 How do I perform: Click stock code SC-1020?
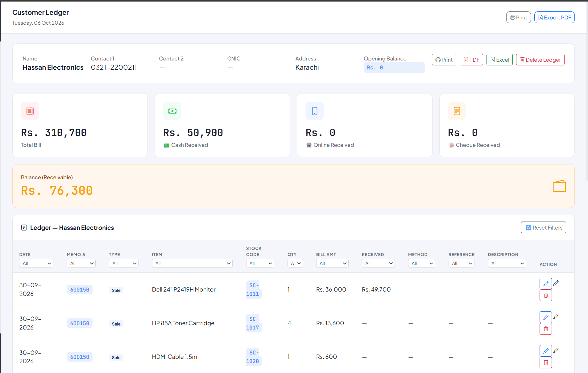[254, 357]
